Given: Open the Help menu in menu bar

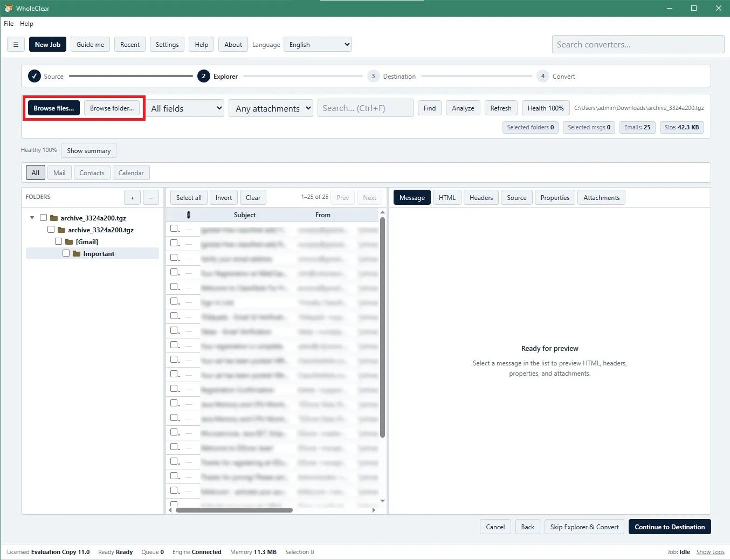Looking at the screenshot, I should point(26,24).
